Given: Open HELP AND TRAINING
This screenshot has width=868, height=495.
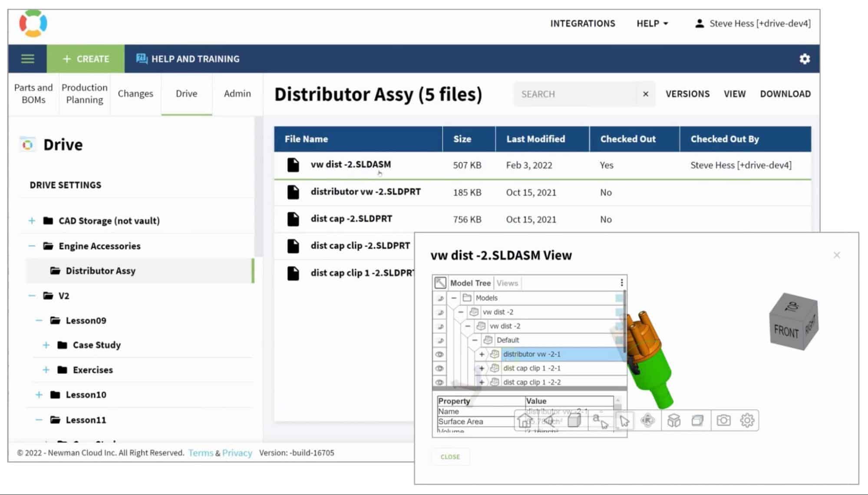Looking at the screenshot, I should [x=188, y=59].
